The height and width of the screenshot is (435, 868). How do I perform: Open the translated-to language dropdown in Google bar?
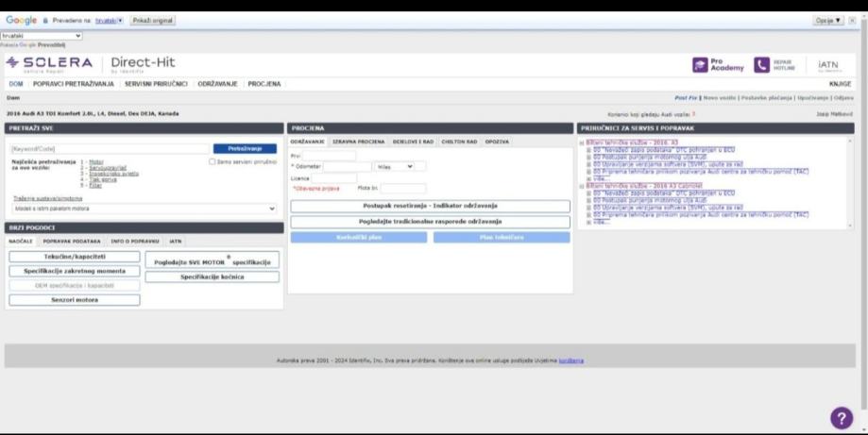pos(109,21)
